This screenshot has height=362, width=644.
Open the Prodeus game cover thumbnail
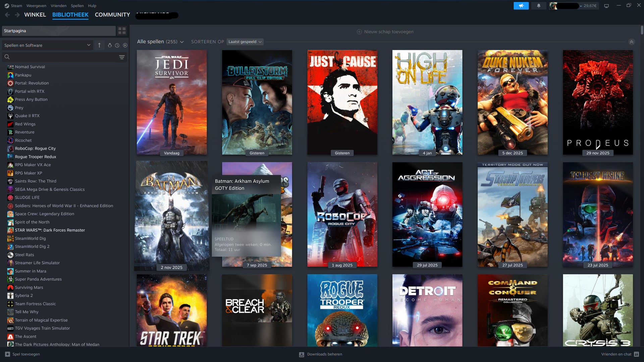598,102
